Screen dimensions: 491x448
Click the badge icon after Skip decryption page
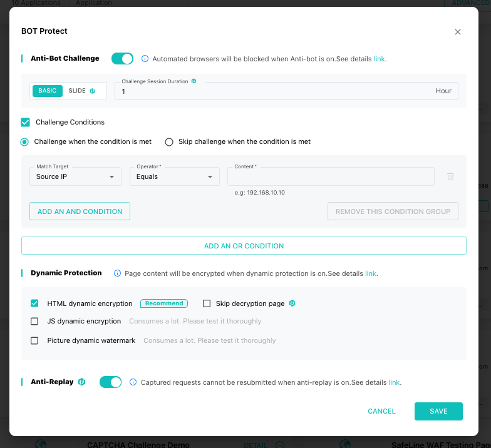(x=292, y=303)
